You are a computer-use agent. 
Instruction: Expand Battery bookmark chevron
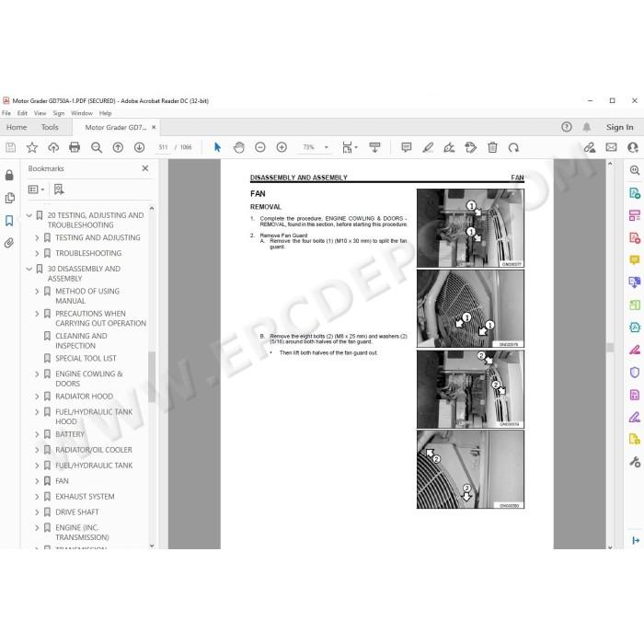(x=37, y=434)
